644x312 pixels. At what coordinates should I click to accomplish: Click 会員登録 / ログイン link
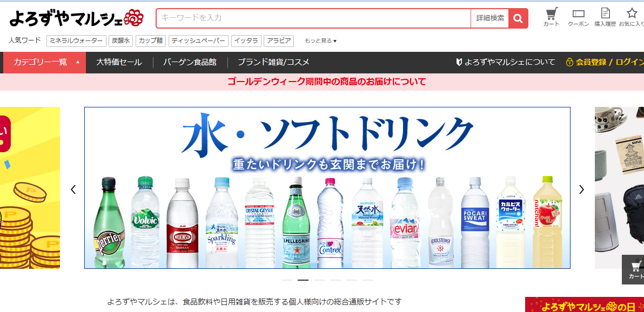pos(605,63)
